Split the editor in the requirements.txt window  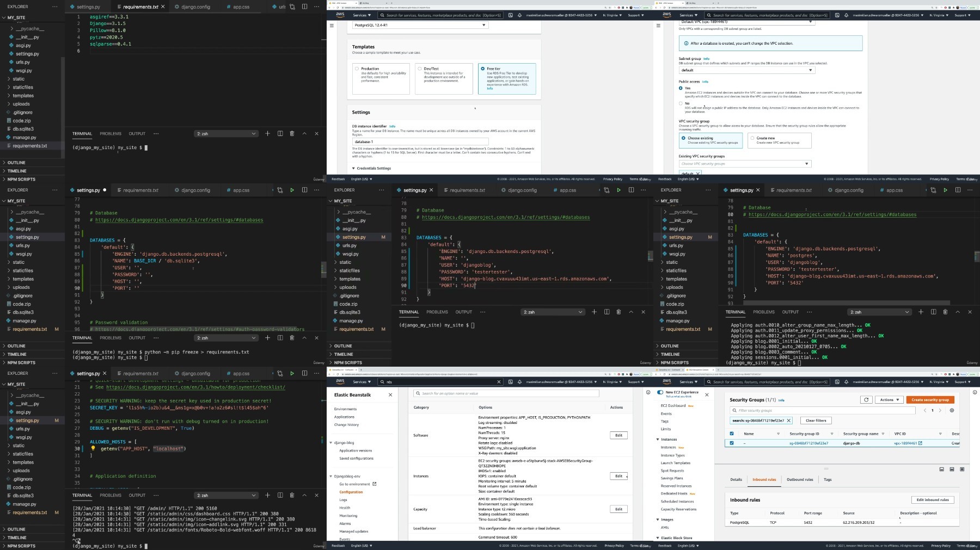304,7
